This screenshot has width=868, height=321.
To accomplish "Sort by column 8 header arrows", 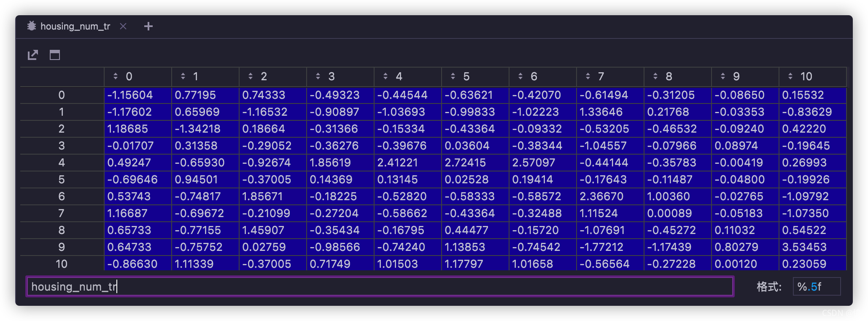I will click(655, 76).
